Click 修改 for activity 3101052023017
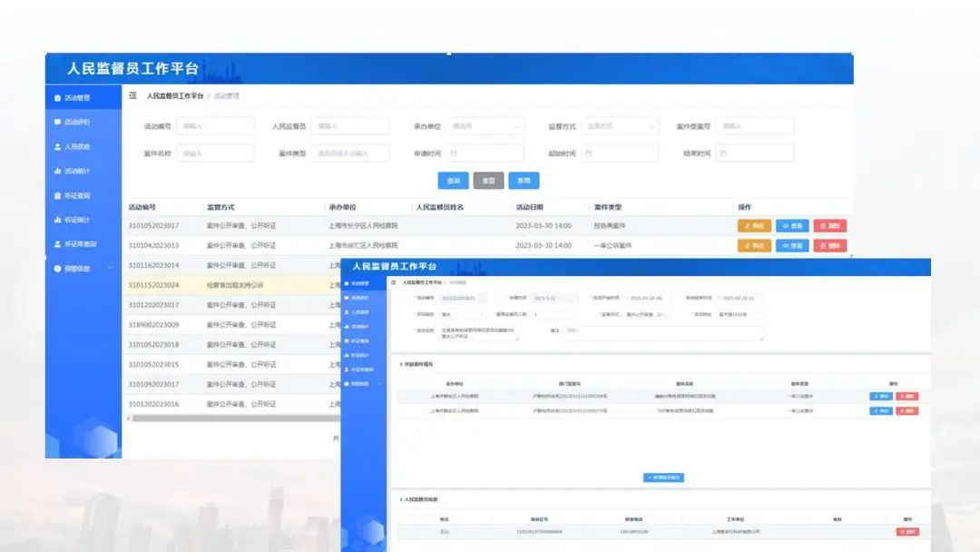Screen dimensions: 980x552 click(x=754, y=226)
